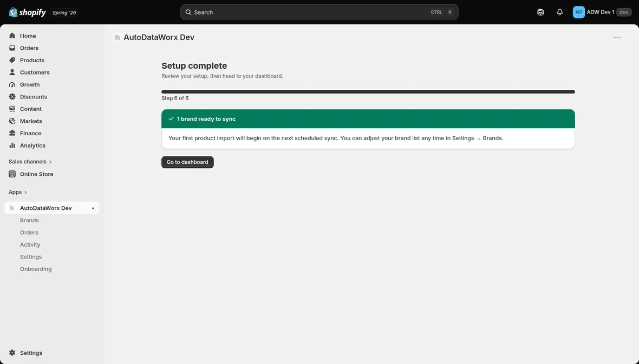Click the Customers person icon
The width and height of the screenshot is (639, 364).
(12, 72)
